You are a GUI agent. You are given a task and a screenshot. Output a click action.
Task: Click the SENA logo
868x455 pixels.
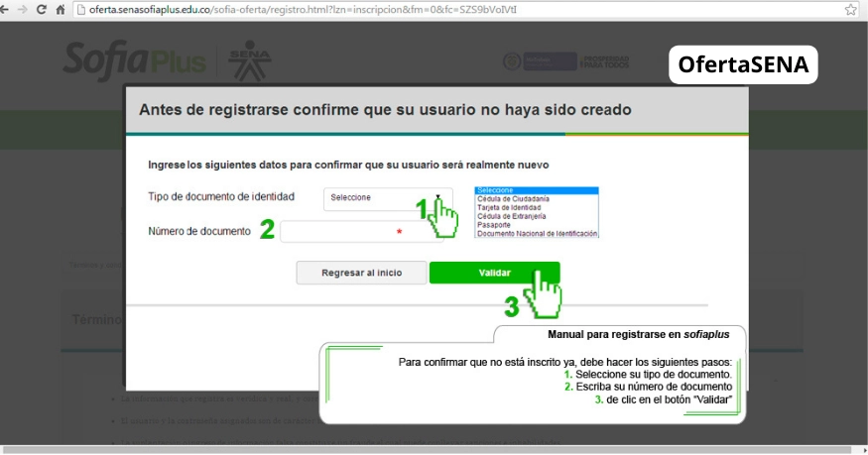pos(250,60)
